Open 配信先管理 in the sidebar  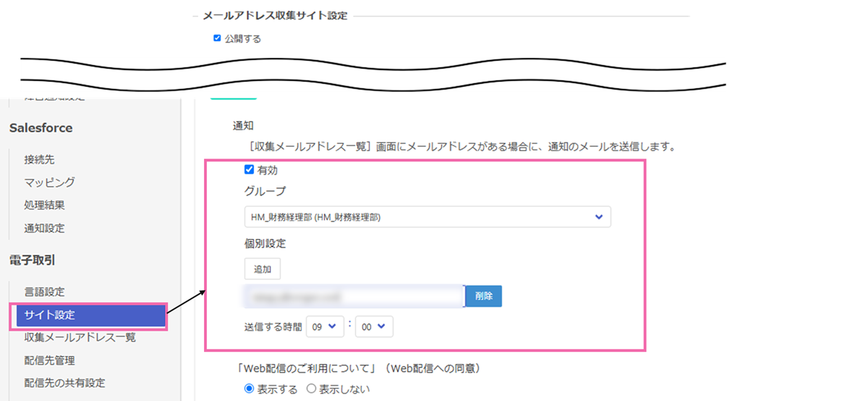(49, 360)
